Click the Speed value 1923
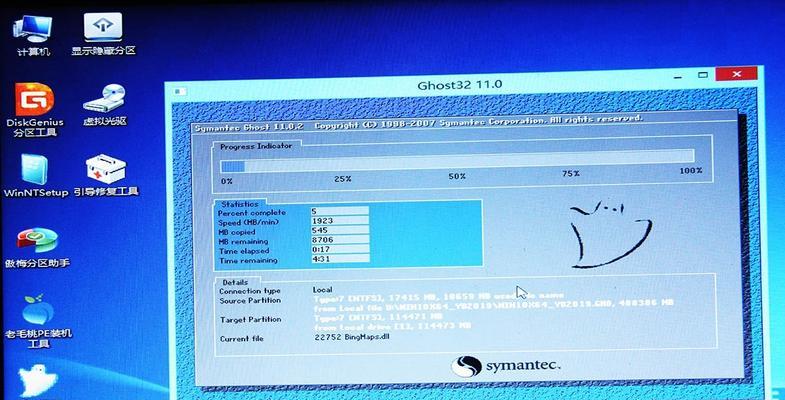Viewport: 785px width, 400px height. (x=339, y=221)
